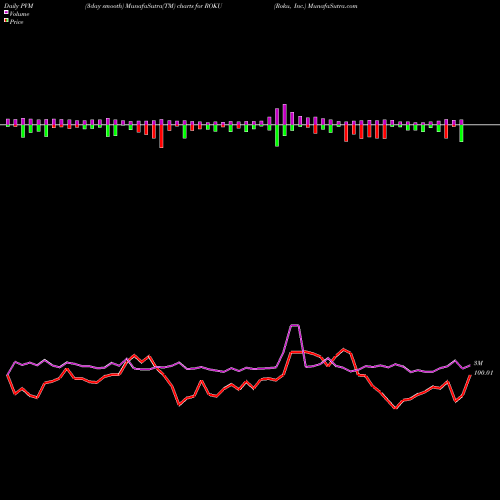Viewport: 500px width, 500px height.
Task: Click the MunafaSutra charts for ROKU heading
Action: (x=153, y=6)
